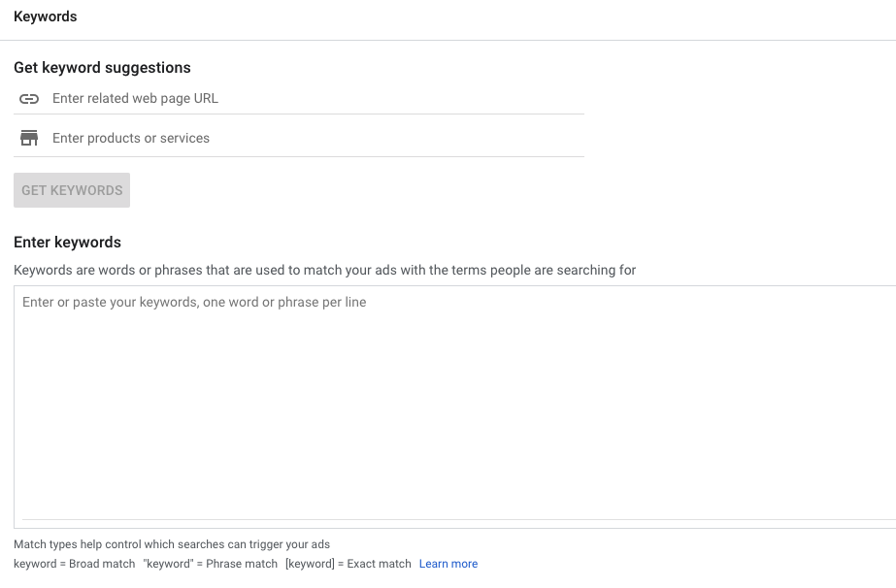Click the chain link icon beside URL field
Image resolution: width=896 pixels, height=588 pixels.
[28, 98]
